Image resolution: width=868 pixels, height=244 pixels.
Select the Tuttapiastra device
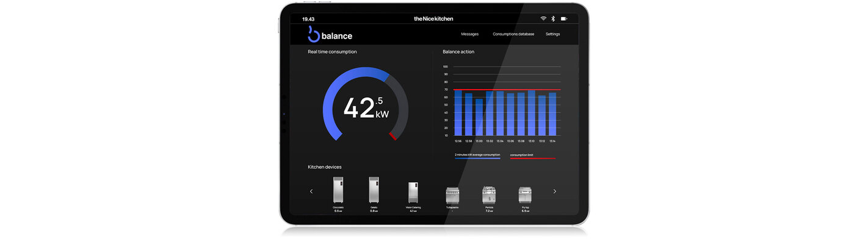coord(452,199)
